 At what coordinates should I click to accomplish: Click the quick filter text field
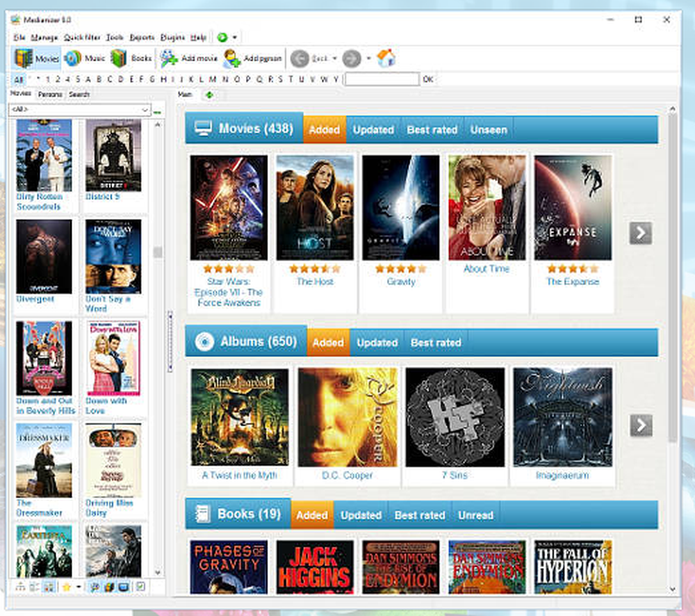(382, 79)
